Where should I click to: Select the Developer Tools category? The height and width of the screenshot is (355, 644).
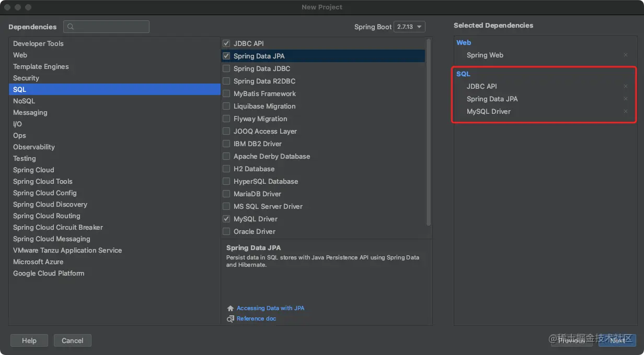(x=38, y=44)
